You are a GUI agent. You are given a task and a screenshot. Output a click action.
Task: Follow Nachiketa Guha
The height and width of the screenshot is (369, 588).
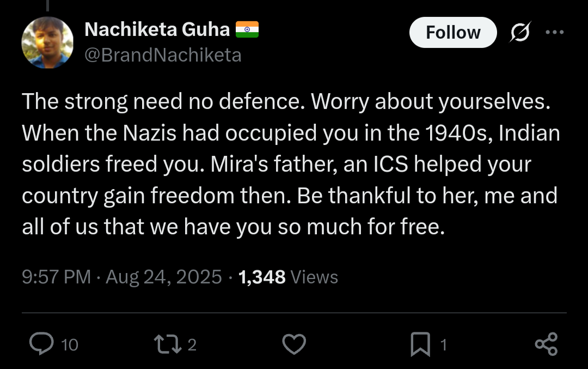pos(453,33)
